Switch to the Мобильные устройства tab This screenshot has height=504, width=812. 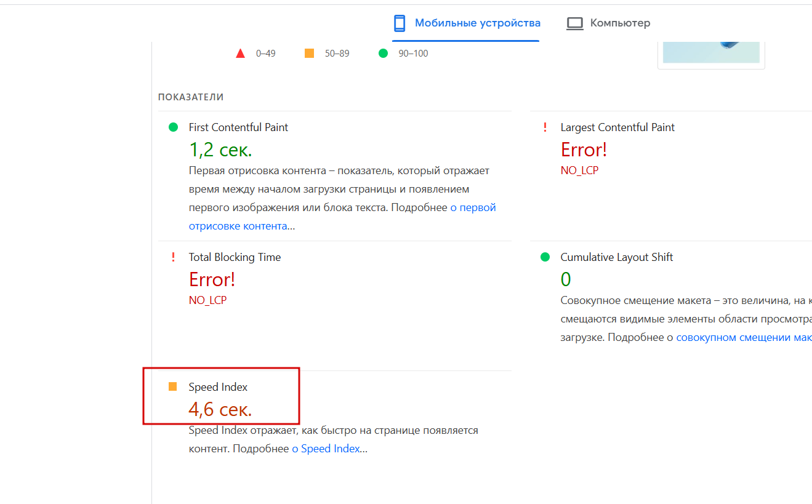(x=477, y=23)
